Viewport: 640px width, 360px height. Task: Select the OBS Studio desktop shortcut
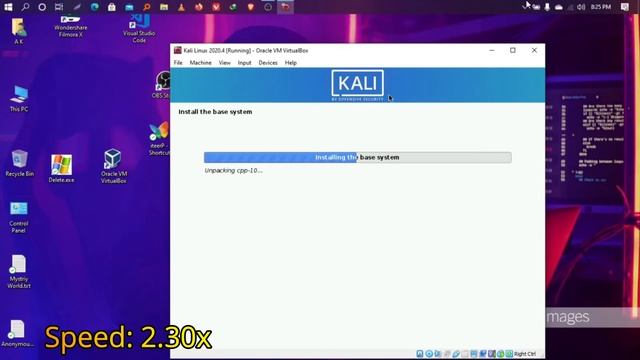[x=162, y=85]
